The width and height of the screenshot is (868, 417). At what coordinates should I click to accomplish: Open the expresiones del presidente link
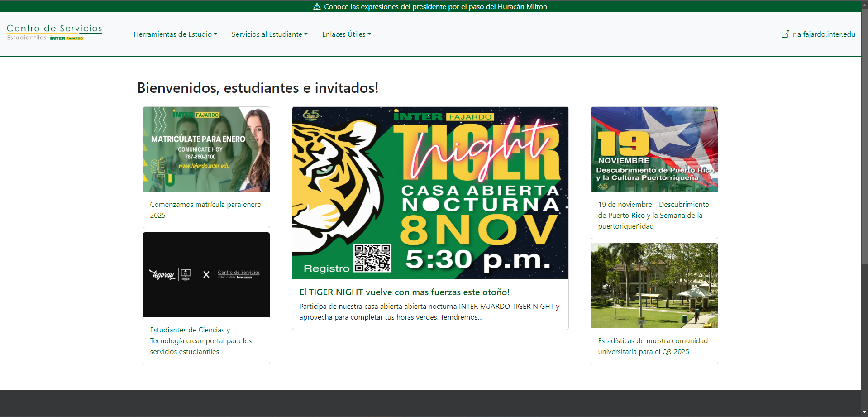403,6
